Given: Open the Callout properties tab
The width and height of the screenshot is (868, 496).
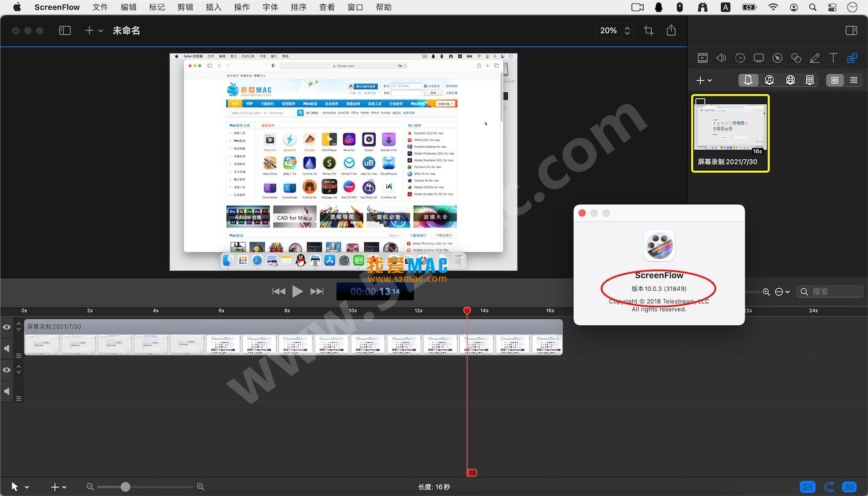Looking at the screenshot, I should click(x=778, y=58).
